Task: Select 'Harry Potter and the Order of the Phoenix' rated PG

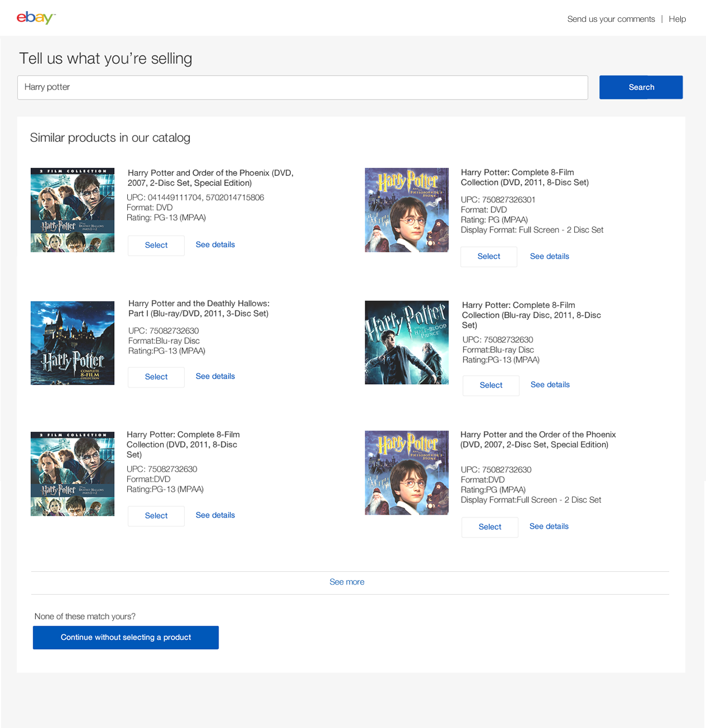Action: click(490, 527)
